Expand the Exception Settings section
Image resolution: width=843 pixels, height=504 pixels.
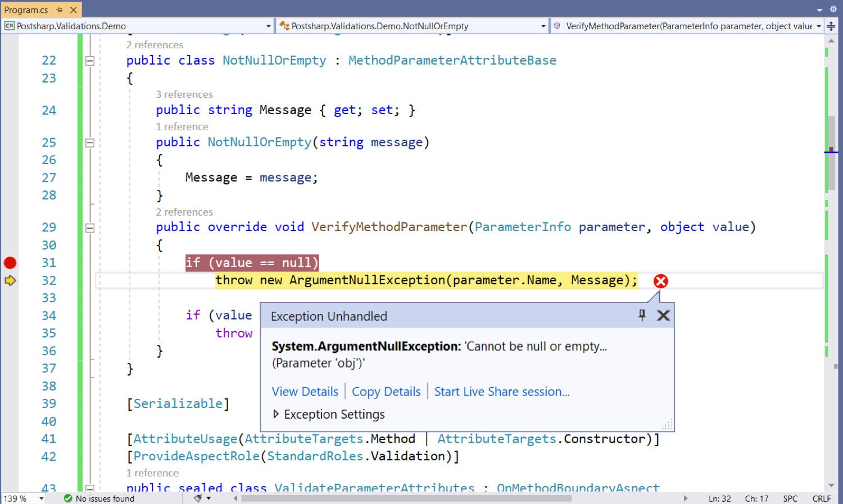(276, 414)
